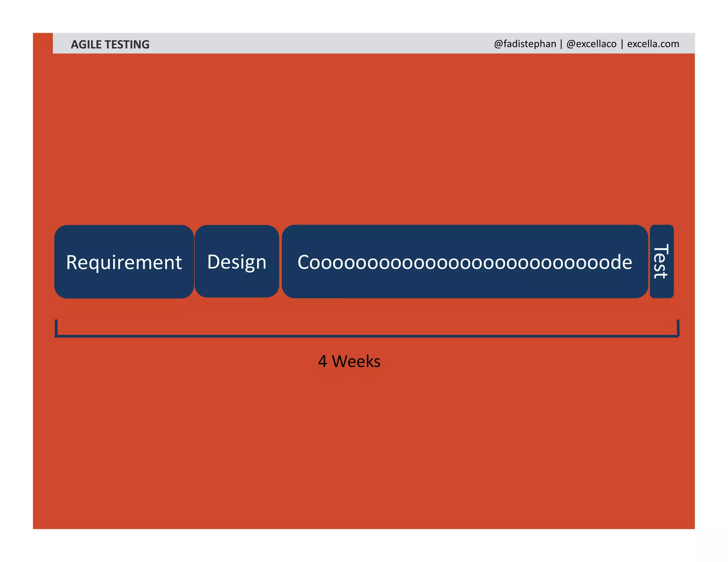Click the @excellaco handle text
Viewport: 728px width, 562px height.
(591, 44)
